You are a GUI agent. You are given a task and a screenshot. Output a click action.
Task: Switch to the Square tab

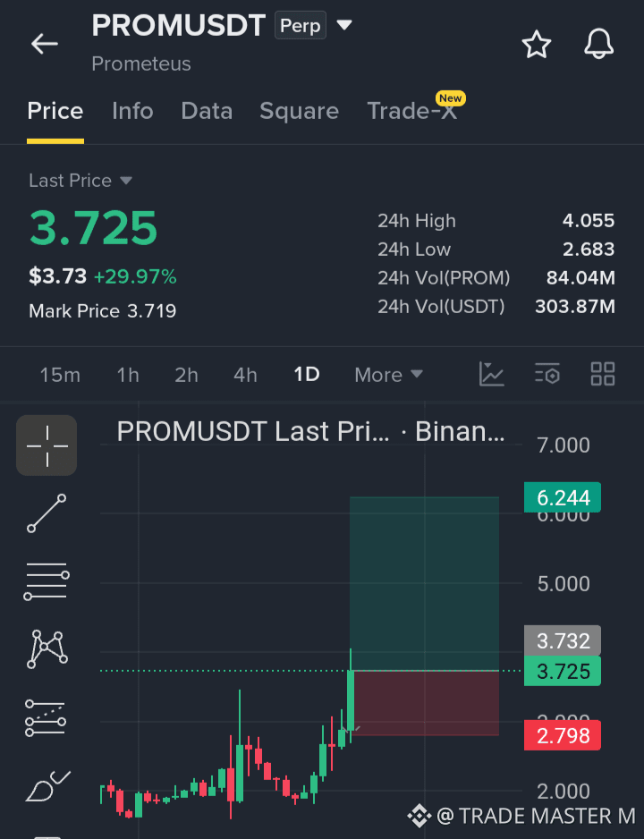pos(299,111)
